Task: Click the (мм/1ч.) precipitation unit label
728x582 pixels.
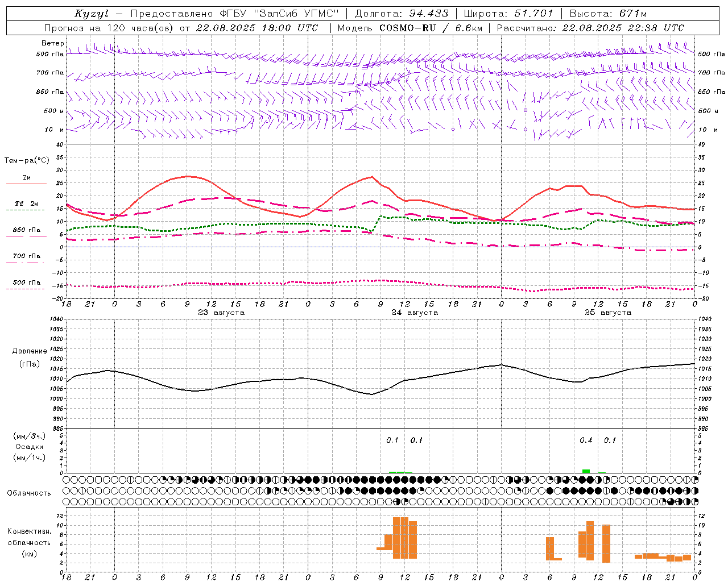Action: pos(30,458)
